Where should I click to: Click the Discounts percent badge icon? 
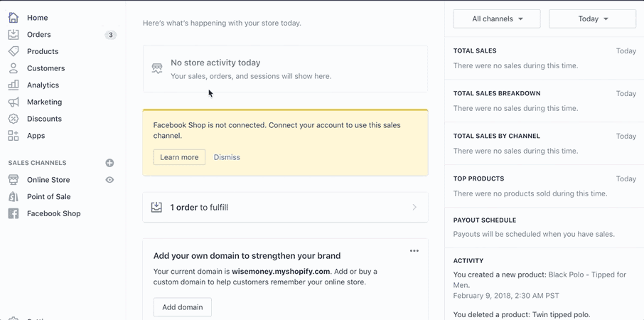tap(14, 119)
